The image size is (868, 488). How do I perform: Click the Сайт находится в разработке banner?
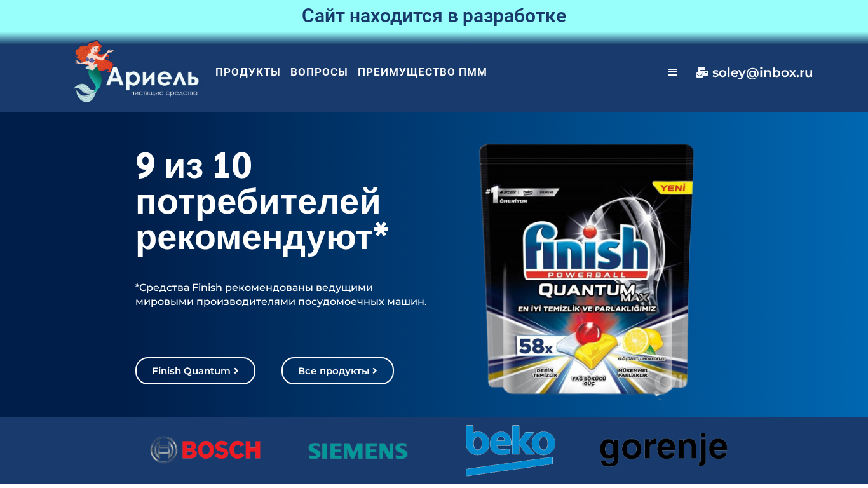(434, 16)
